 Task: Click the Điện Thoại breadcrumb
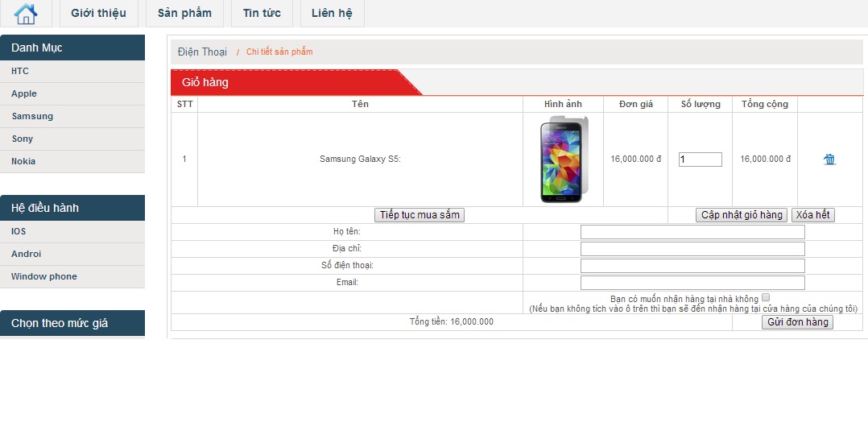pos(203,52)
